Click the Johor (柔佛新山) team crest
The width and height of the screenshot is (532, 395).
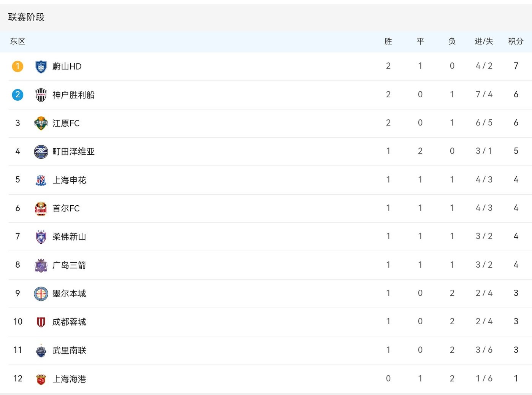coord(41,237)
